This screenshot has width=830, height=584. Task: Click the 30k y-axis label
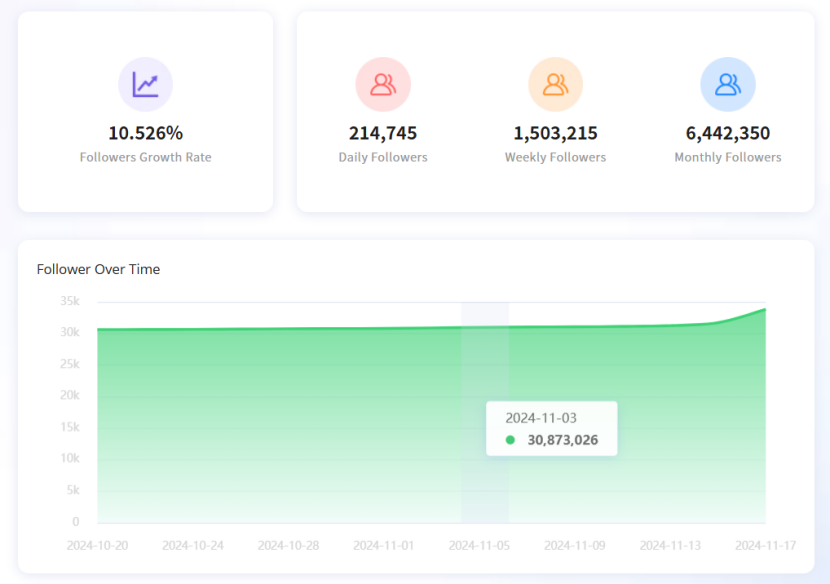tap(70, 332)
